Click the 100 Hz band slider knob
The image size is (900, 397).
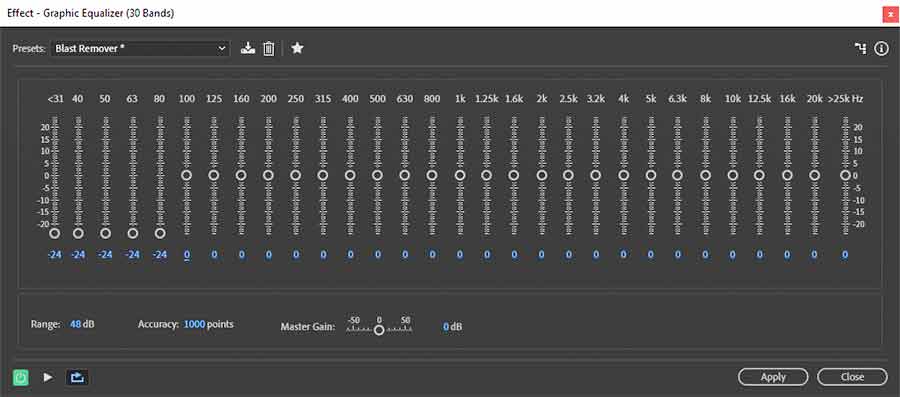coord(187,175)
